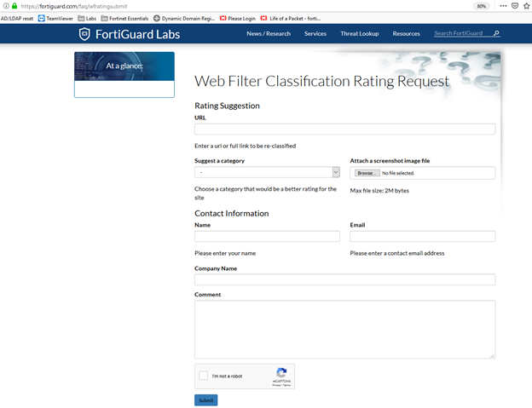Open the News / Research menu
Screen dimensions: 532x408
click(269, 33)
